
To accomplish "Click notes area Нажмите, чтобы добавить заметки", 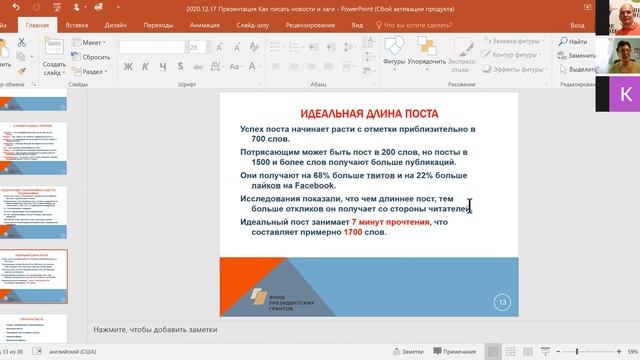I will pos(155,329).
